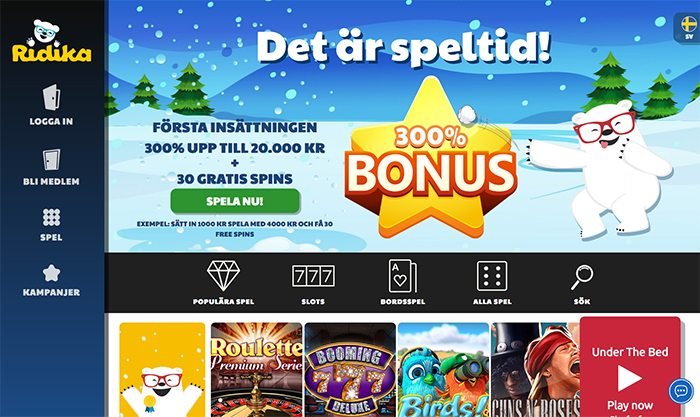Viewport: 700px width, 417px height.
Task: Expand the SV language flag selector
Action: pyautogui.click(x=688, y=28)
